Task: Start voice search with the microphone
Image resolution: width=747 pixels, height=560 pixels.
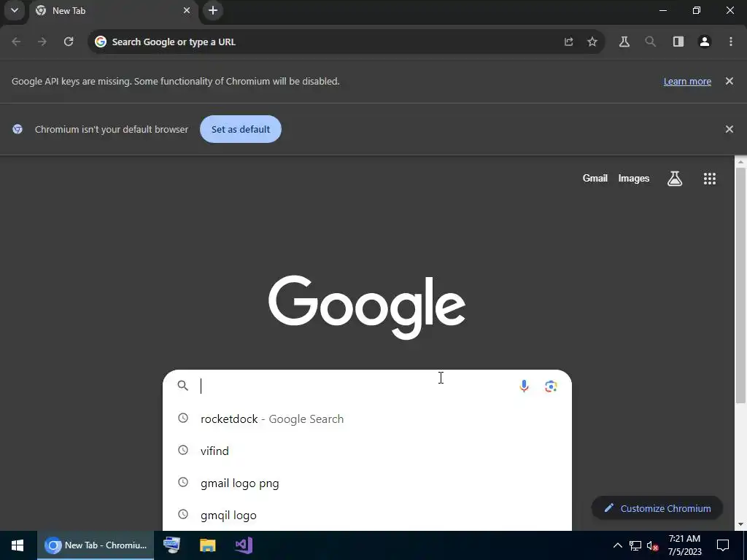Action: pyautogui.click(x=524, y=386)
